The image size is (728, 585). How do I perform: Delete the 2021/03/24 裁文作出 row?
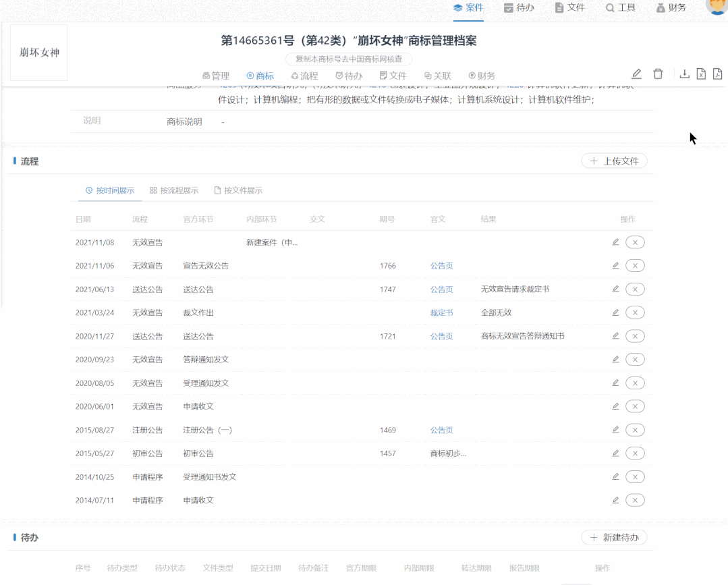[x=635, y=312]
